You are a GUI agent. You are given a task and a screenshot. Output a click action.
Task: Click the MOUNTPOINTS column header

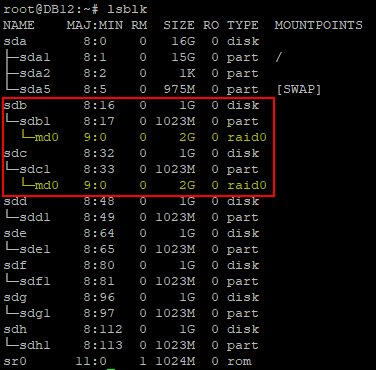(319, 25)
